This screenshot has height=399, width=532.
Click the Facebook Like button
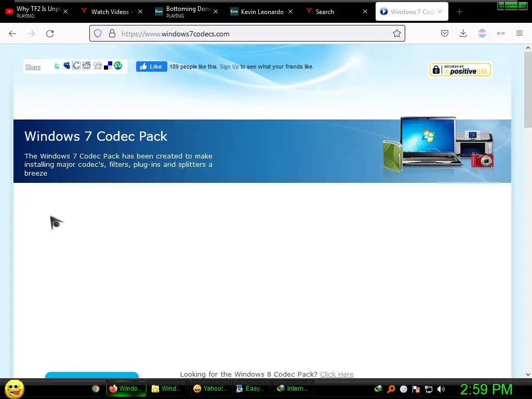coord(152,66)
